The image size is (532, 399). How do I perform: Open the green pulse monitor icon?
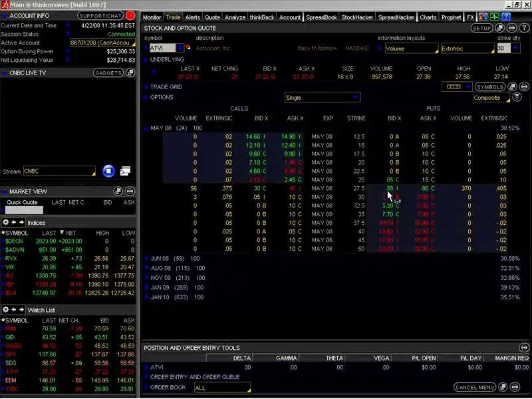tap(494, 17)
